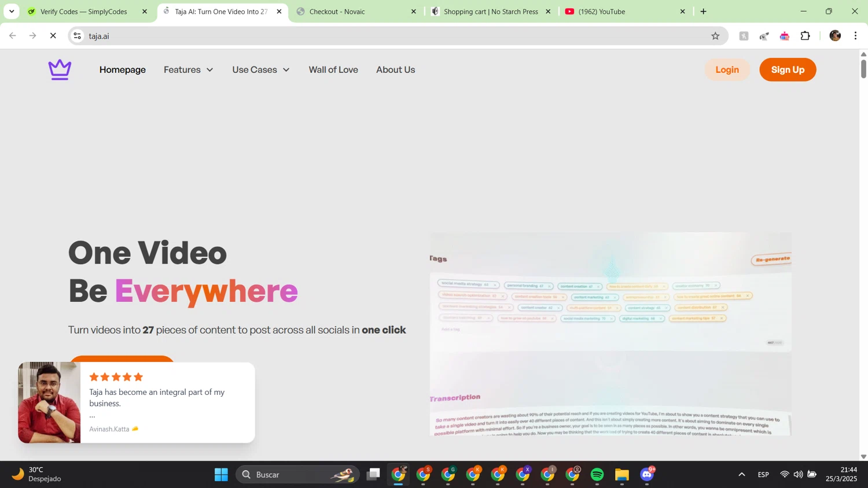868x488 pixels.
Task: Open the Chrome profile avatar
Action: [x=835, y=36]
